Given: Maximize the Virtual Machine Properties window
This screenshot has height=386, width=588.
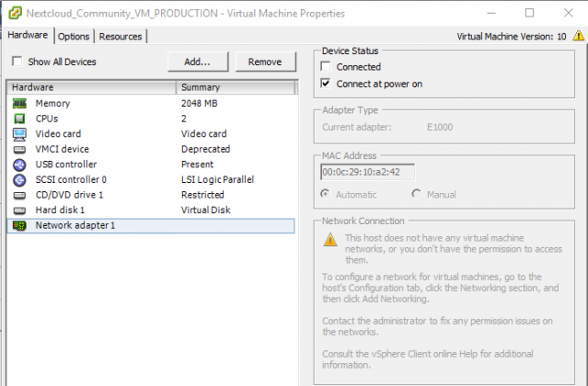Looking at the screenshot, I should (x=529, y=13).
